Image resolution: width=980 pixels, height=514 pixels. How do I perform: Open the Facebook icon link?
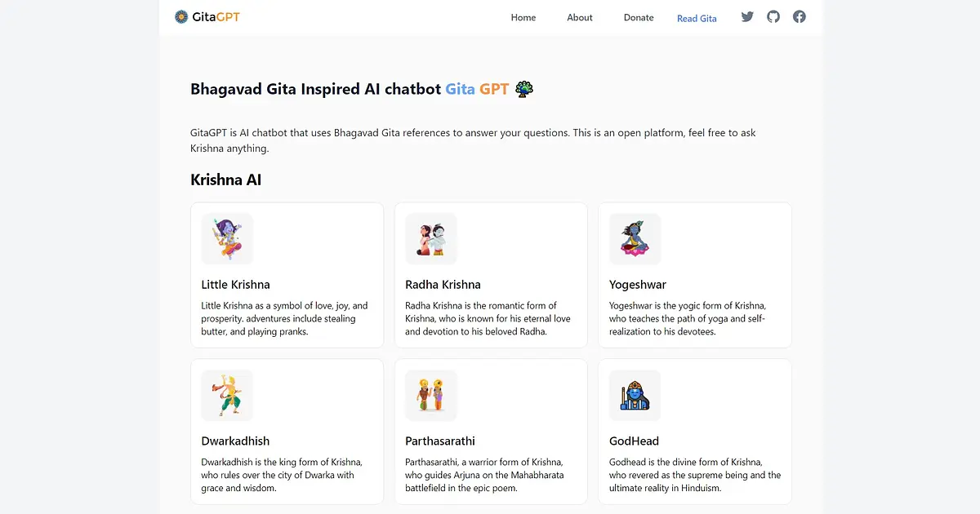point(800,16)
